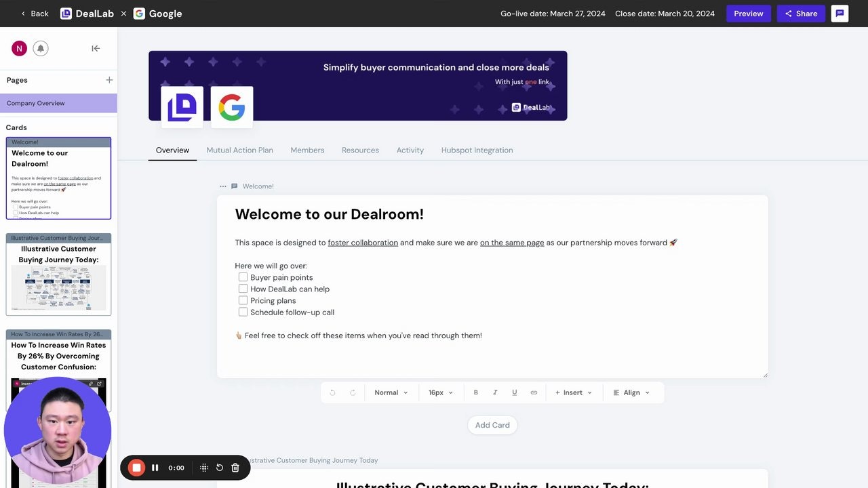Screen dimensions: 868x488
Task: Add a new page with the plus icon
Action: coord(109,80)
